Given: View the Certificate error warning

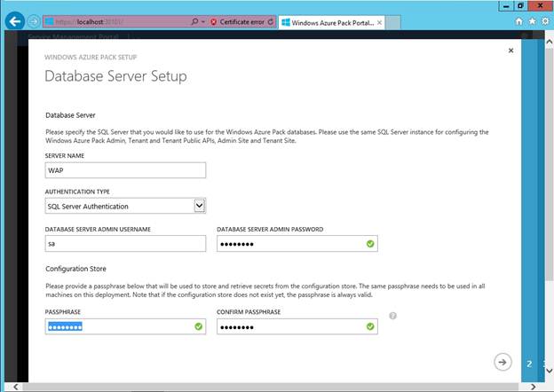Looking at the screenshot, I should pos(237,22).
